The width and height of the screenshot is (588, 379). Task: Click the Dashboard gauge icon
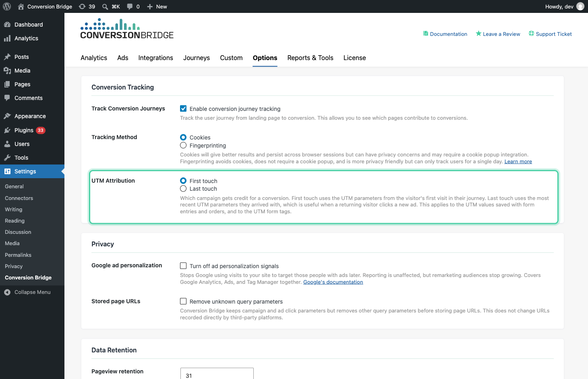point(7,25)
